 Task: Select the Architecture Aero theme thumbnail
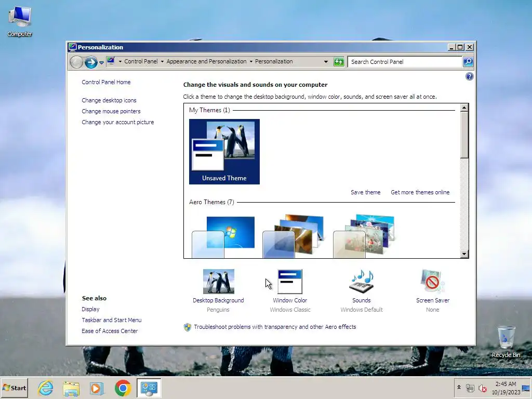point(293,236)
